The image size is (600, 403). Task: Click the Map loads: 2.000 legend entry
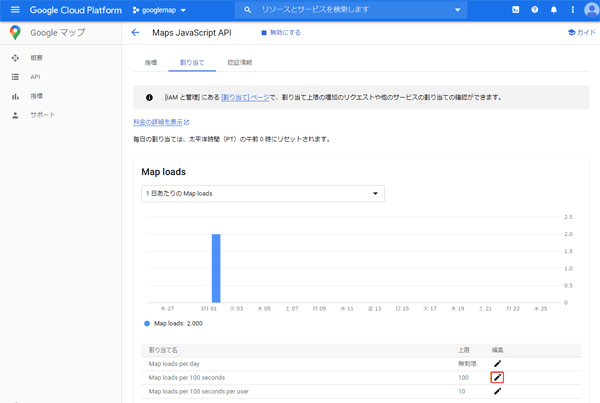point(173,323)
